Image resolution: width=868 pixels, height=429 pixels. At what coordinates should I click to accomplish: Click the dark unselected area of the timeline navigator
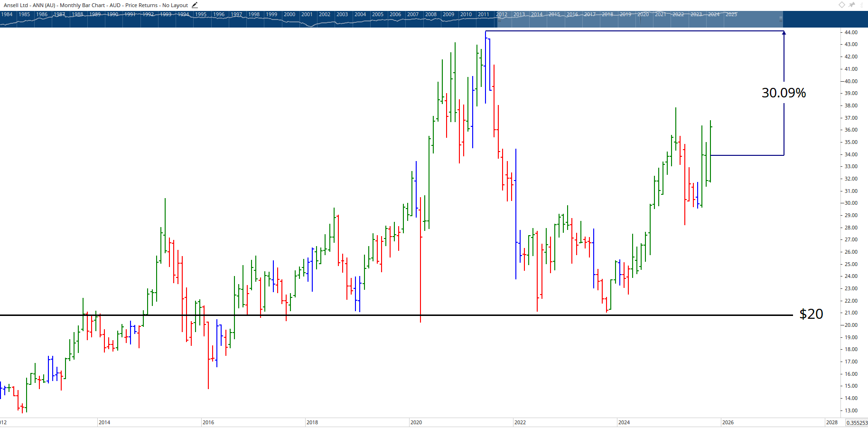[825, 19]
